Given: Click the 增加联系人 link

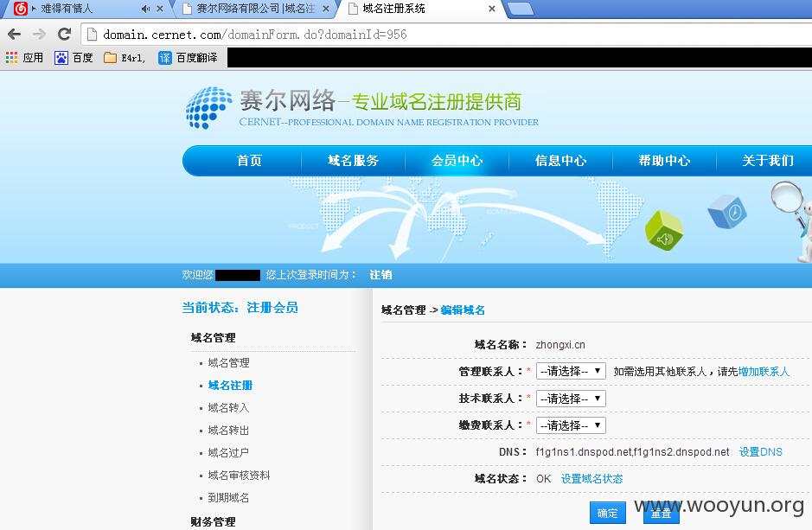Looking at the screenshot, I should tap(764, 372).
